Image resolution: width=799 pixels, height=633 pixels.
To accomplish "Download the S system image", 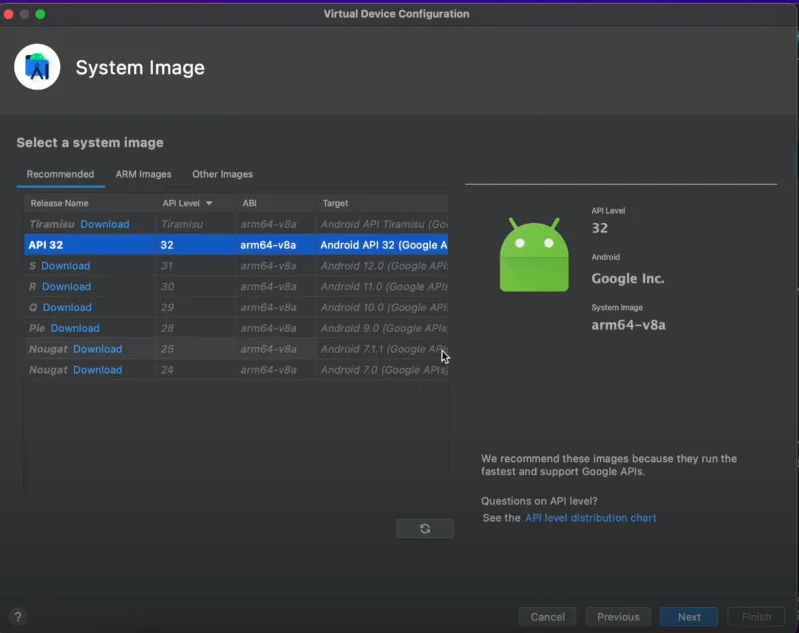I will [x=65, y=266].
